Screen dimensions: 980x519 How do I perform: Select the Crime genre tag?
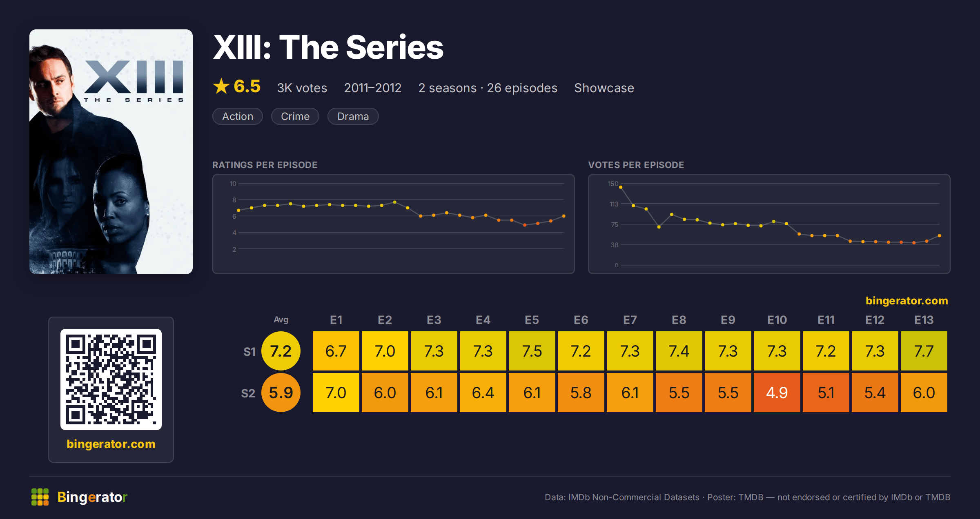coord(295,116)
